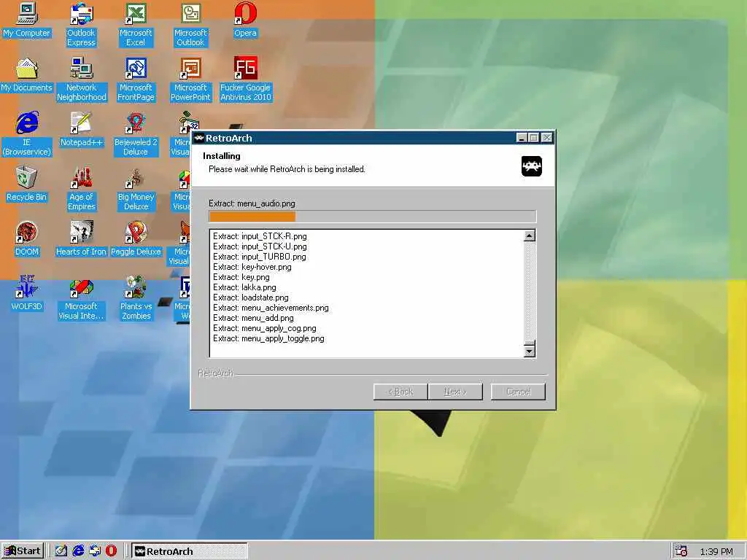This screenshot has width=747, height=560.
Task: Click the disabled Back button
Action: coord(400,392)
